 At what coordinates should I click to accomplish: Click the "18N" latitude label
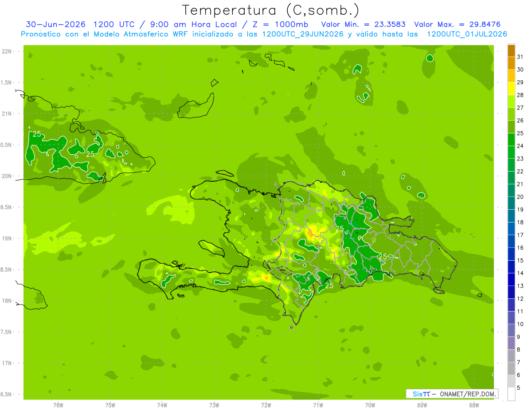(x=7, y=301)
